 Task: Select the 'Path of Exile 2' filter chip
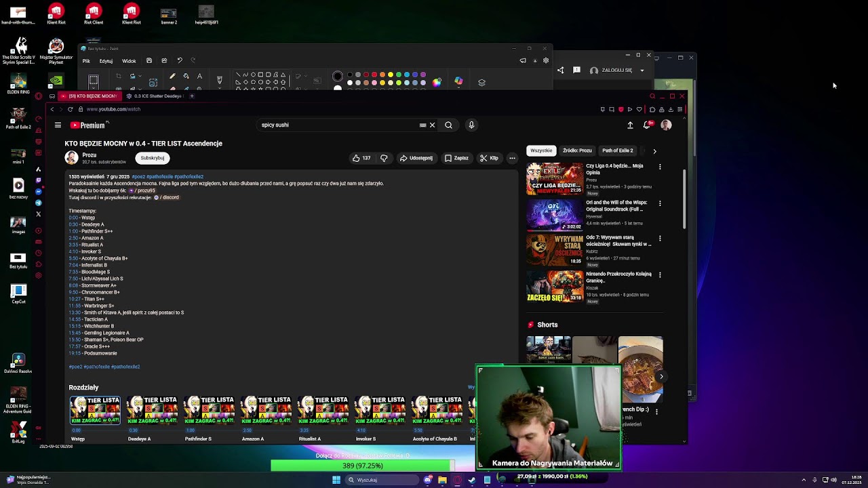(x=617, y=150)
